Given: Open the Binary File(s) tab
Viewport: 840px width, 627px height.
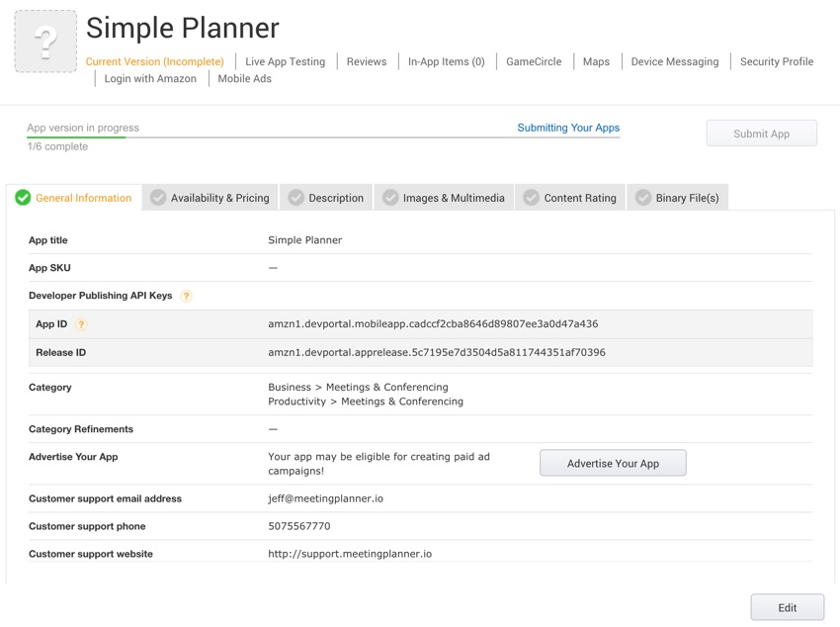Looking at the screenshot, I should tap(687, 198).
